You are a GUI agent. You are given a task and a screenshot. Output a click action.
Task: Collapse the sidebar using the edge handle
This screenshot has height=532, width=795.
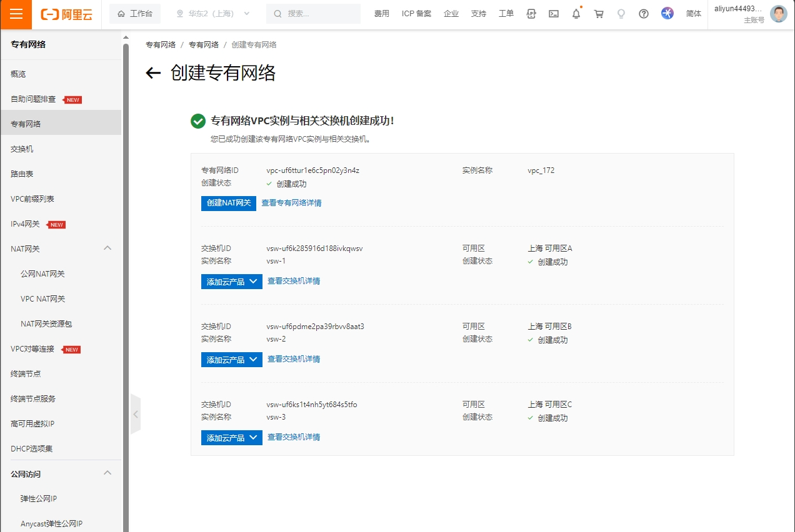point(136,414)
